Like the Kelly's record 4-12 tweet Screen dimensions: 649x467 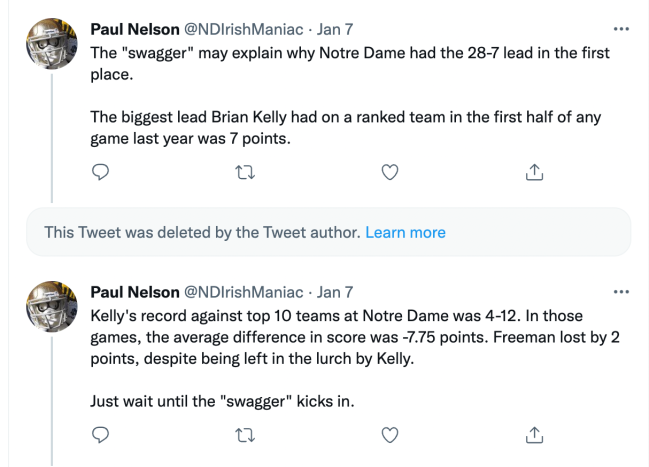[390, 435]
